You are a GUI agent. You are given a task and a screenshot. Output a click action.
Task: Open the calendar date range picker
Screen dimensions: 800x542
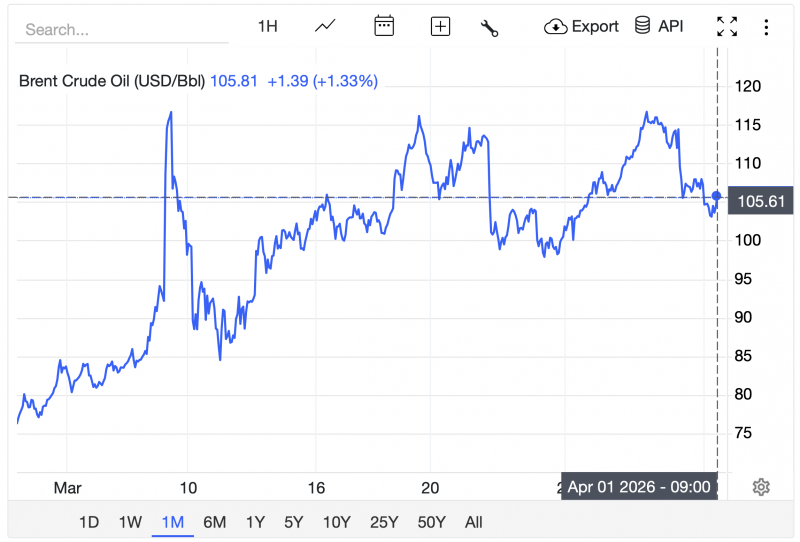coord(384,27)
